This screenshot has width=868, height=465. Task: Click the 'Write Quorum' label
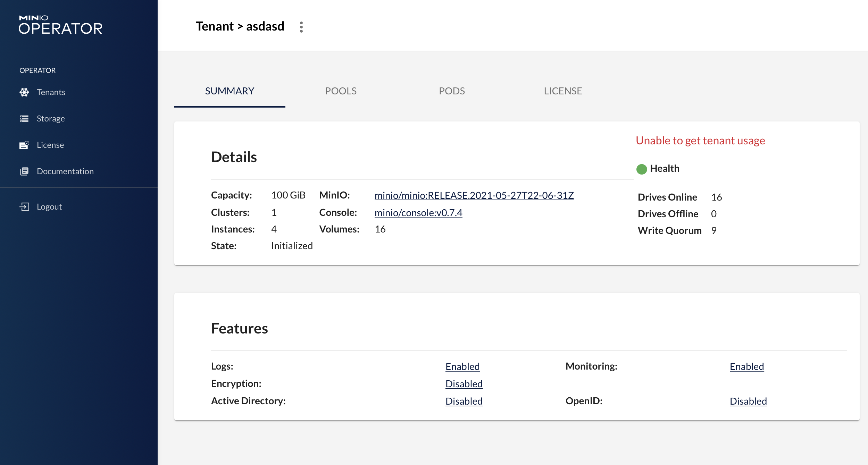pyautogui.click(x=670, y=230)
